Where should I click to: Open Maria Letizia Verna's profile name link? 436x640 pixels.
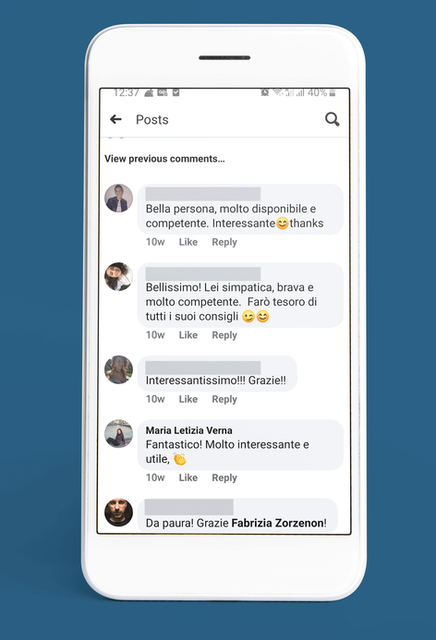pyautogui.click(x=189, y=430)
